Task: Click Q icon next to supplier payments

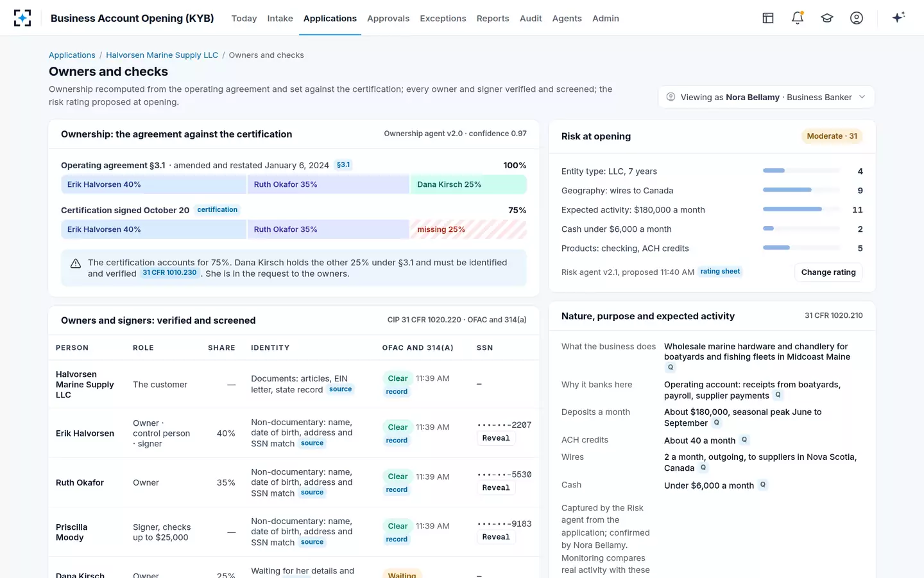Action: 778,395
